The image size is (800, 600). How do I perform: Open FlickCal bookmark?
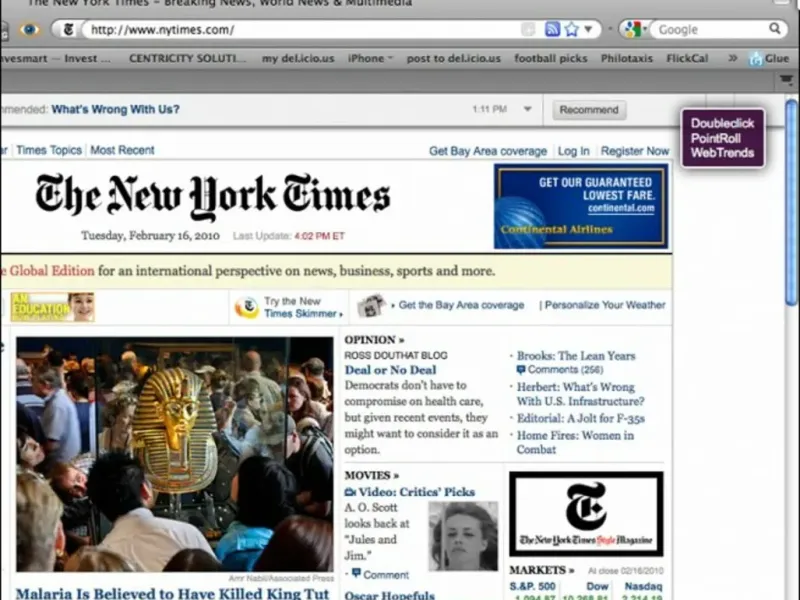coord(687,58)
